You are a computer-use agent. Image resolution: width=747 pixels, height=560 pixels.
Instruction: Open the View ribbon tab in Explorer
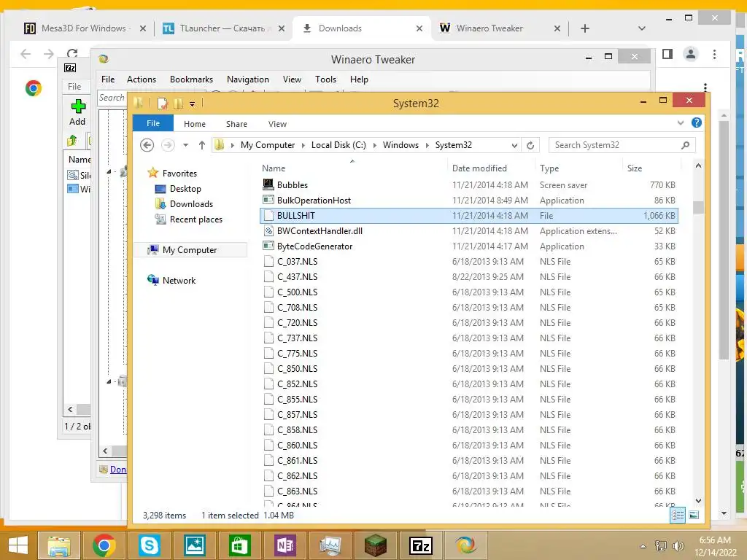coord(277,124)
